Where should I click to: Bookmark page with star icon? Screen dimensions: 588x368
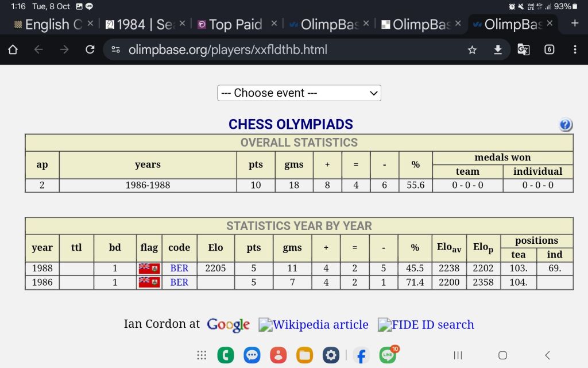click(472, 50)
